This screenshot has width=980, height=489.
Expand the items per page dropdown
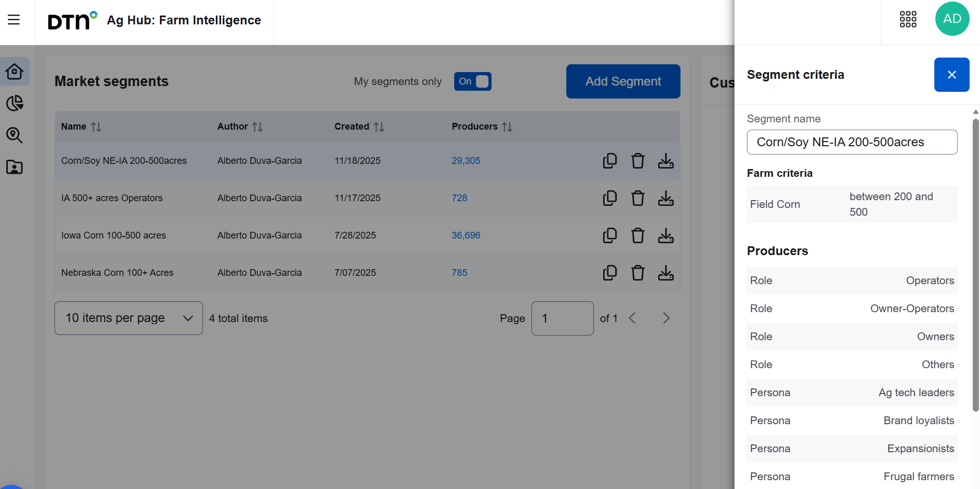click(x=129, y=318)
